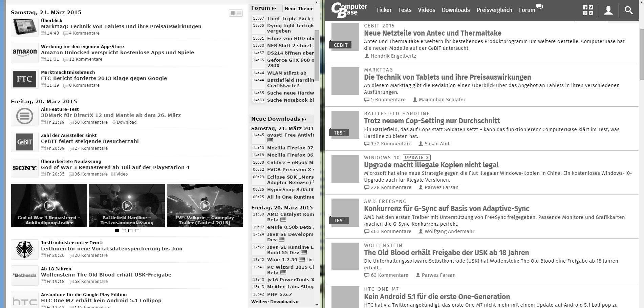Open download Wine 1.7.39
This screenshot has height=308, width=644.
point(283,260)
